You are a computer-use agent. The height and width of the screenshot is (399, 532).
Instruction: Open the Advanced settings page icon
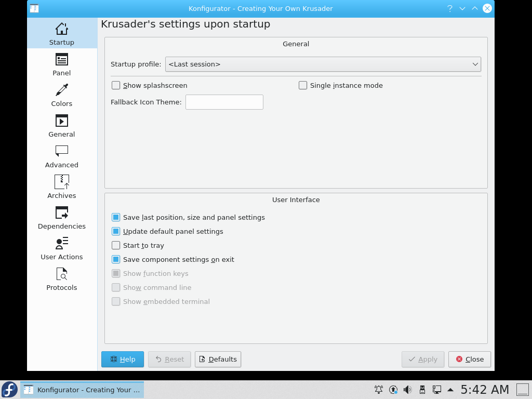coord(62,151)
